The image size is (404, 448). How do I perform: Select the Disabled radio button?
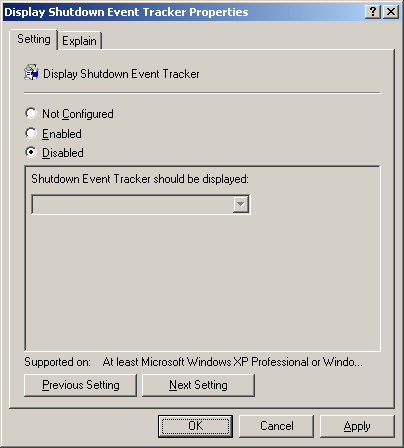tap(31, 152)
